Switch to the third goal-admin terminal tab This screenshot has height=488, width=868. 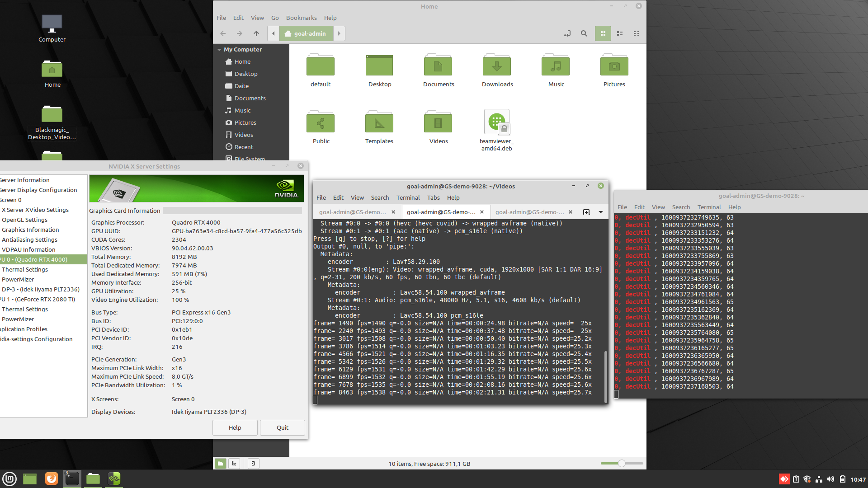(x=529, y=211)
